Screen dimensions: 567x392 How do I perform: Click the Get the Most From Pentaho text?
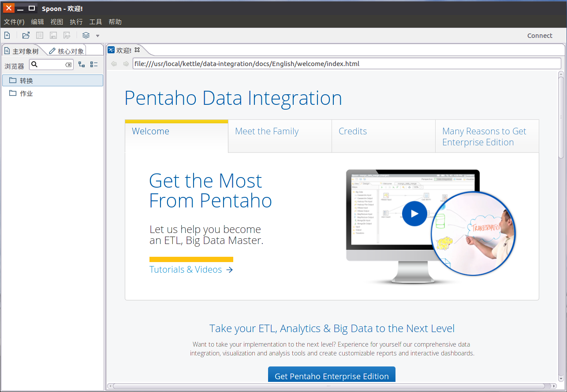[210, 191]
